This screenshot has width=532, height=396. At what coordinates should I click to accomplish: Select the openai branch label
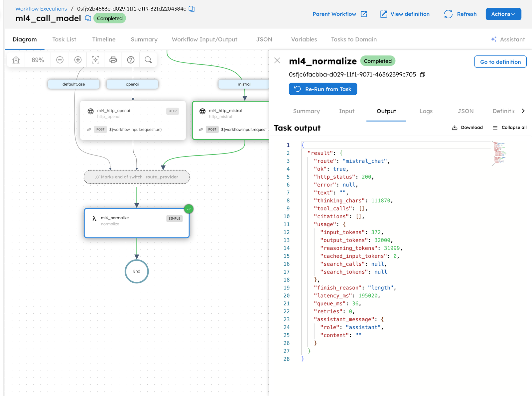point(132,84)
